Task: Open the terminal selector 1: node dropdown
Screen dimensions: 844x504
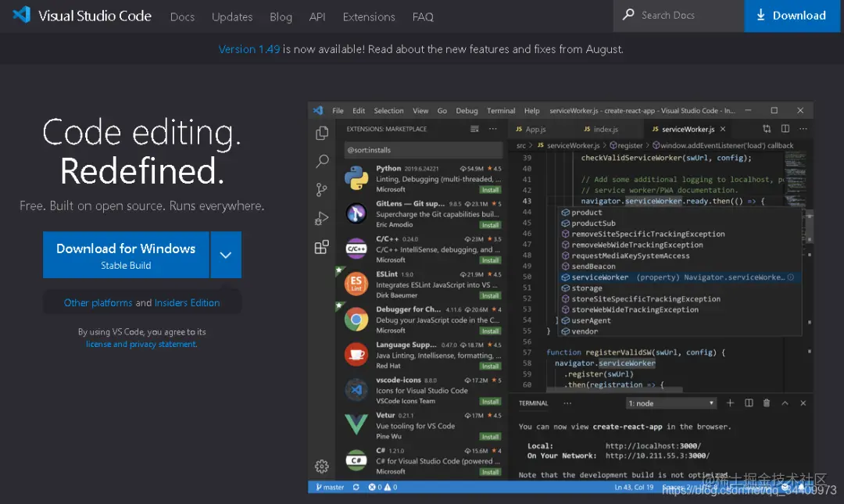Action: click(671, 403)
